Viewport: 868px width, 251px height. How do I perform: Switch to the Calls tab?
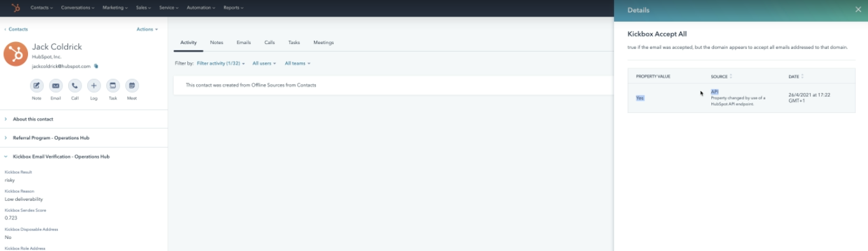click(269, 42)
